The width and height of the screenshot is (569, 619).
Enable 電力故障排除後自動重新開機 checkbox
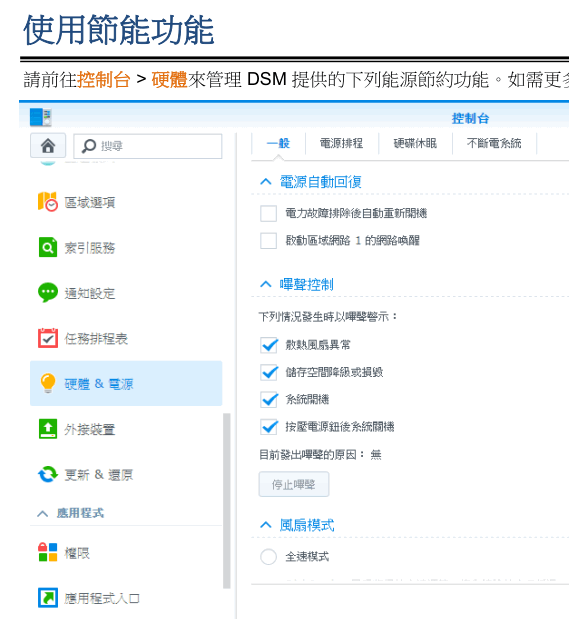point(269,214)
